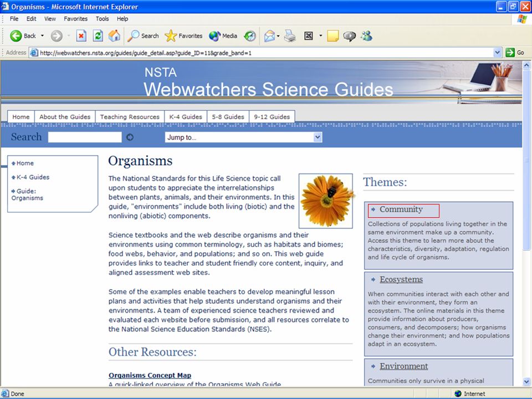Click the address bar URL field

click(x=265, y=53)
